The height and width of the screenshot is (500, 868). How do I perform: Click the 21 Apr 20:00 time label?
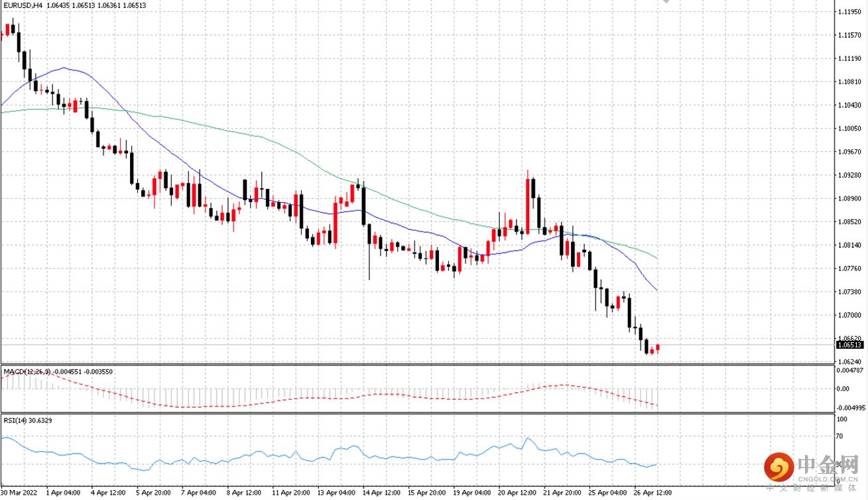[562, 493]
